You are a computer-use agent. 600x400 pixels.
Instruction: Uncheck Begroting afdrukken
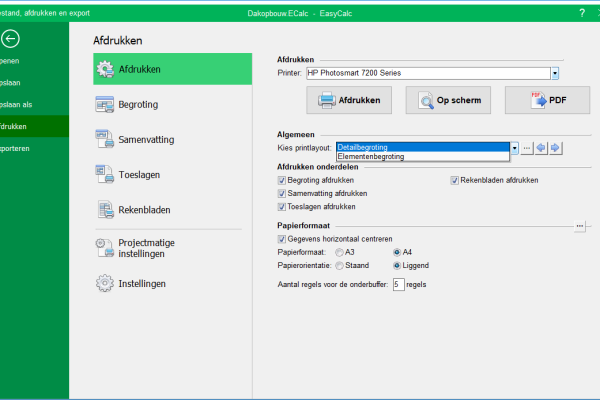(x=282, y=181)
